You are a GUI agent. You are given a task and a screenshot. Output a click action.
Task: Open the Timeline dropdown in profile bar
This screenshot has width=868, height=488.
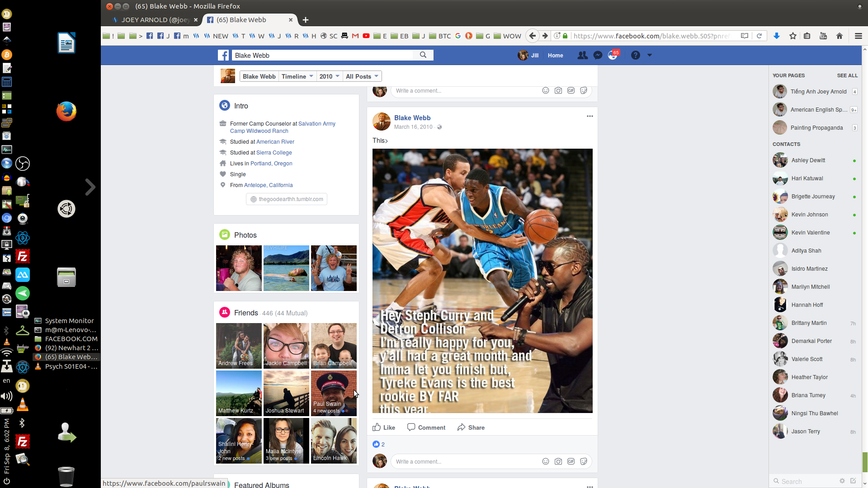coord(297,76)
